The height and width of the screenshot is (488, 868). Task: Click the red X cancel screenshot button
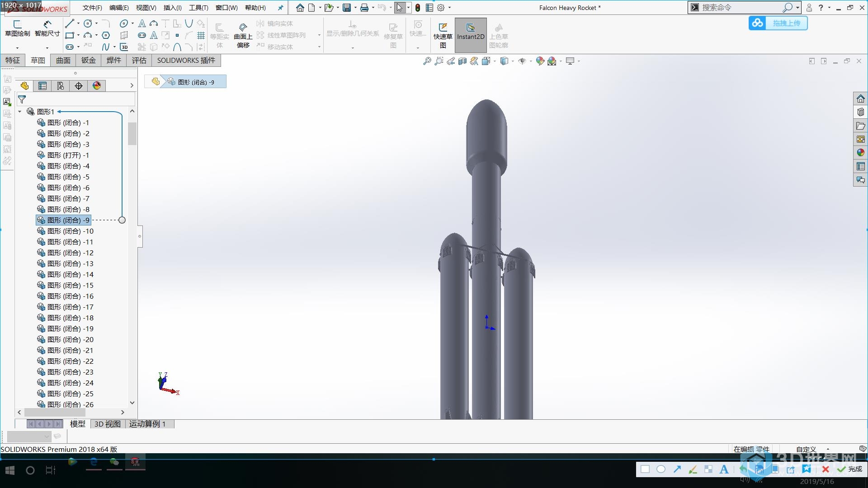click(x=825, y=469)
